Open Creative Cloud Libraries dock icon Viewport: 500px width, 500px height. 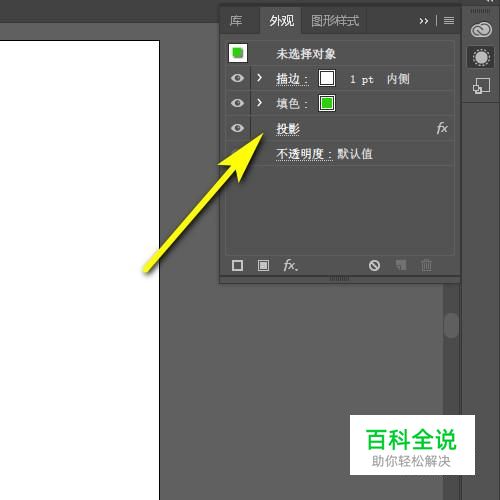(x=481, y=30)
